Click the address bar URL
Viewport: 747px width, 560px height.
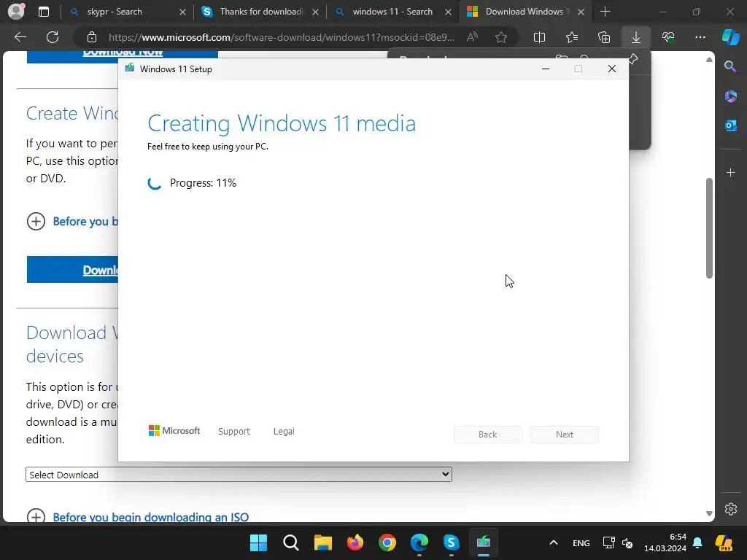click(x=281, y=37)
